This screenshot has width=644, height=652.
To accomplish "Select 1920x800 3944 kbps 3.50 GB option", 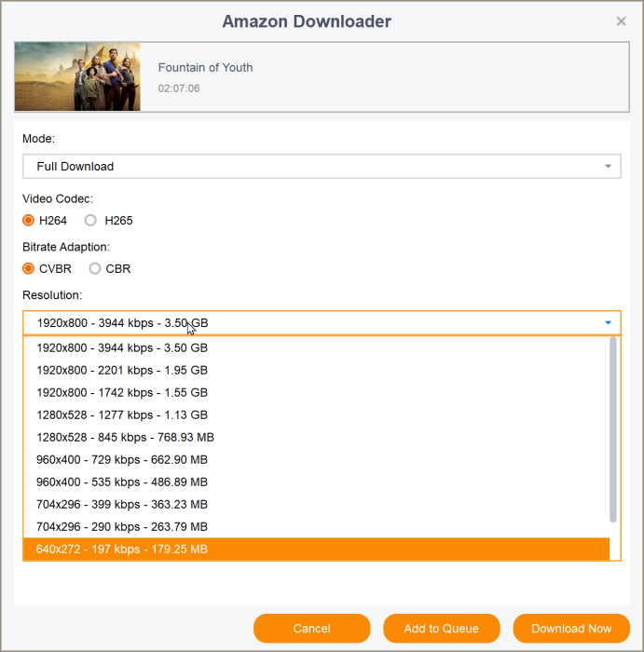I will [122, 348].
